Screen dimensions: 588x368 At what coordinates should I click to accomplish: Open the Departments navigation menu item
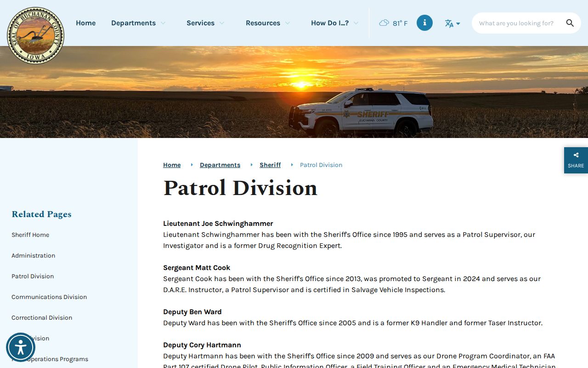133,23
